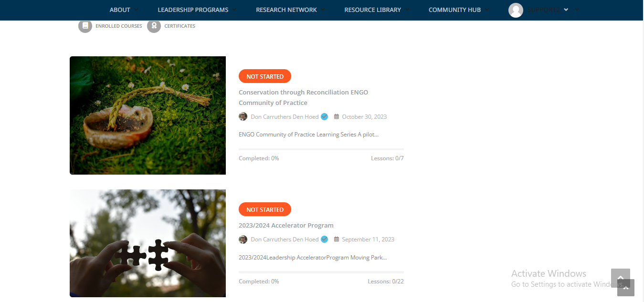This screenshot has width=644, height=302.
Task: Click calendar icon next to October 30, 2023
Action: [x=337, y=116]
